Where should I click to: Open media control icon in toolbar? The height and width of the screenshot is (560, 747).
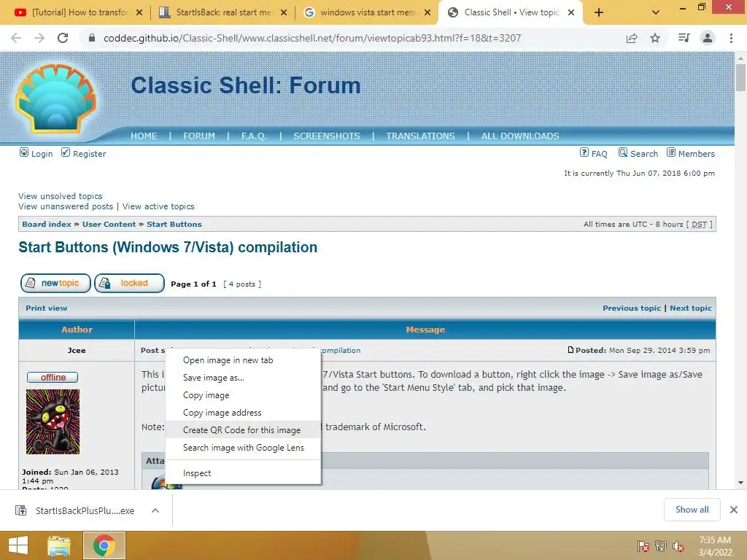click(684, 38)
